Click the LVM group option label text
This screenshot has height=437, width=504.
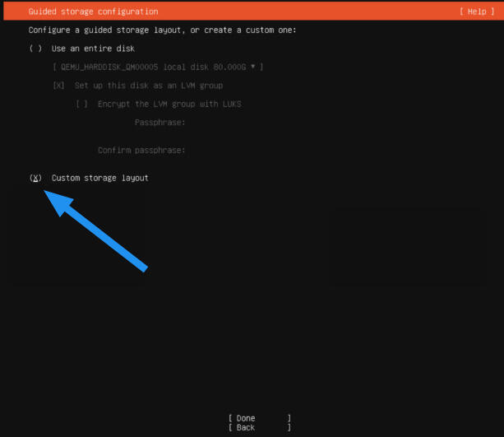[148, 86]
